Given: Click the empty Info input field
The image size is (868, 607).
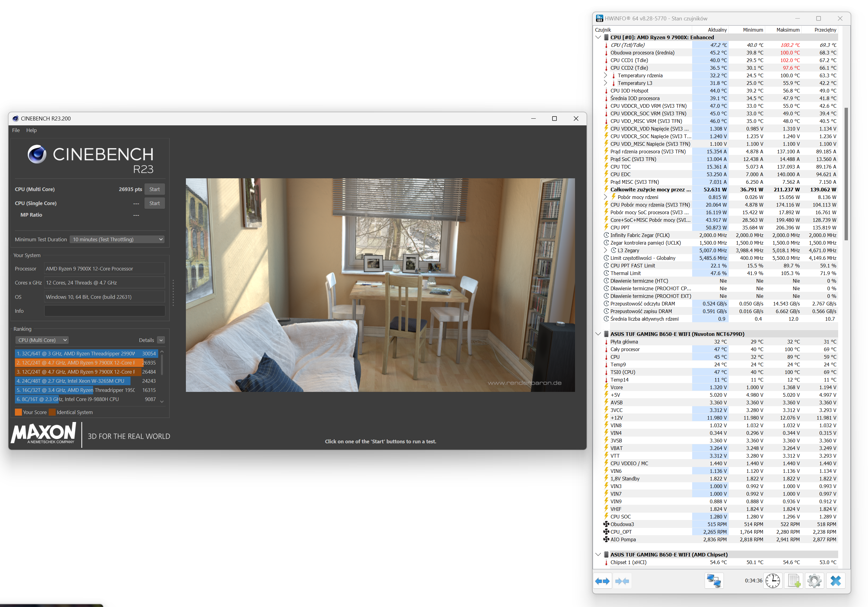Looking at the screenshot, I should pos(104,311).
